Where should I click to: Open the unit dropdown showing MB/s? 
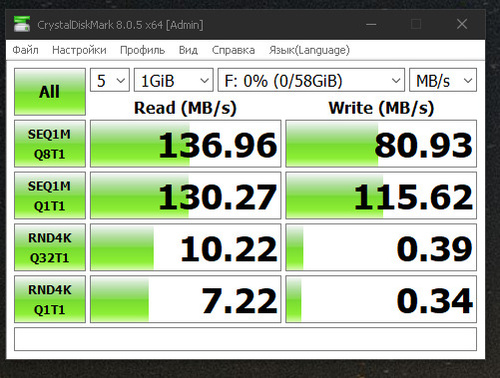tap(443, 80)
